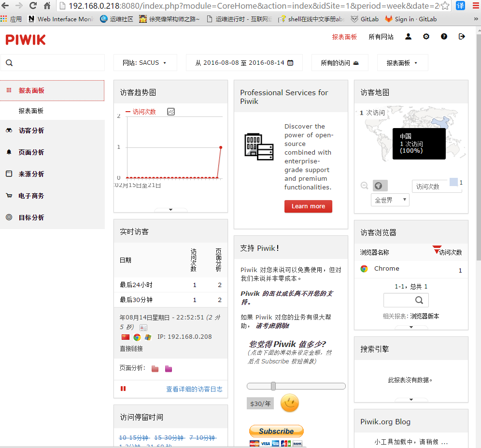Open the 所有的访问 segment selector

340,63
